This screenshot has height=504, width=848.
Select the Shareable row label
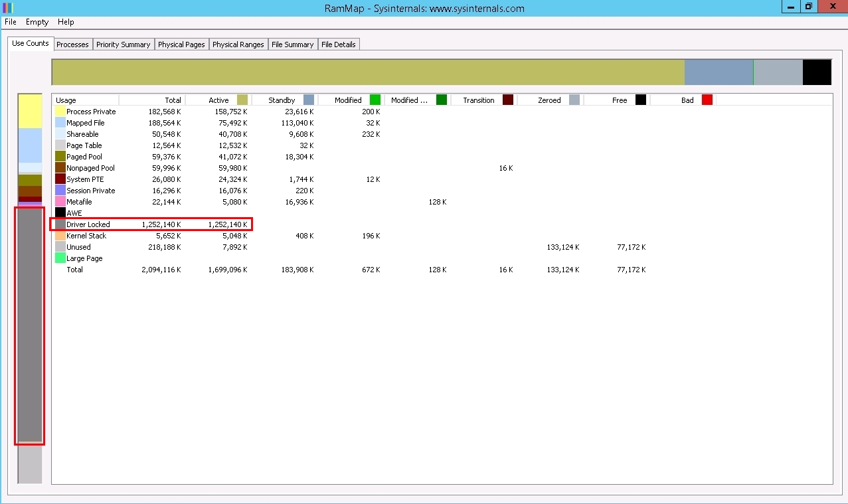82,134
